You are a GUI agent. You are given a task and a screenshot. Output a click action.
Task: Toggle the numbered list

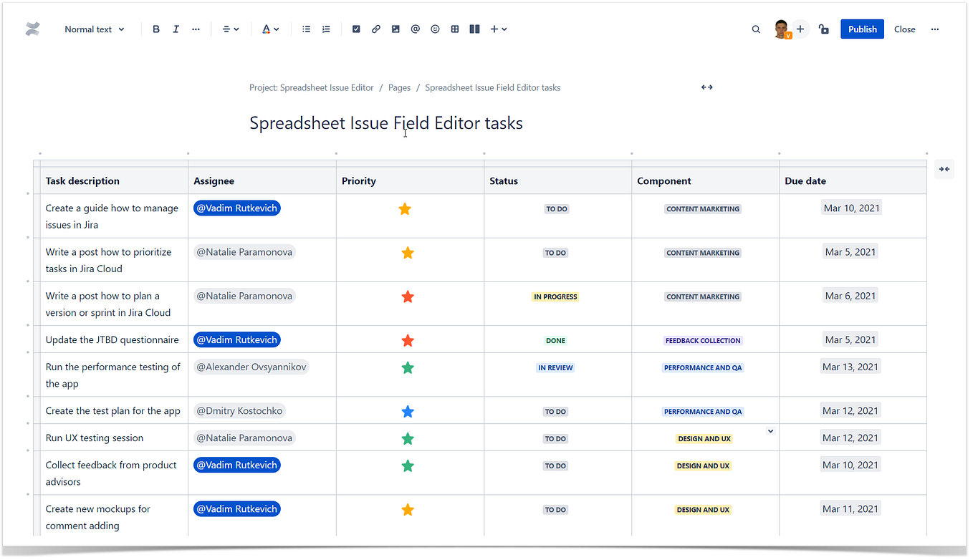pos(326,29)
